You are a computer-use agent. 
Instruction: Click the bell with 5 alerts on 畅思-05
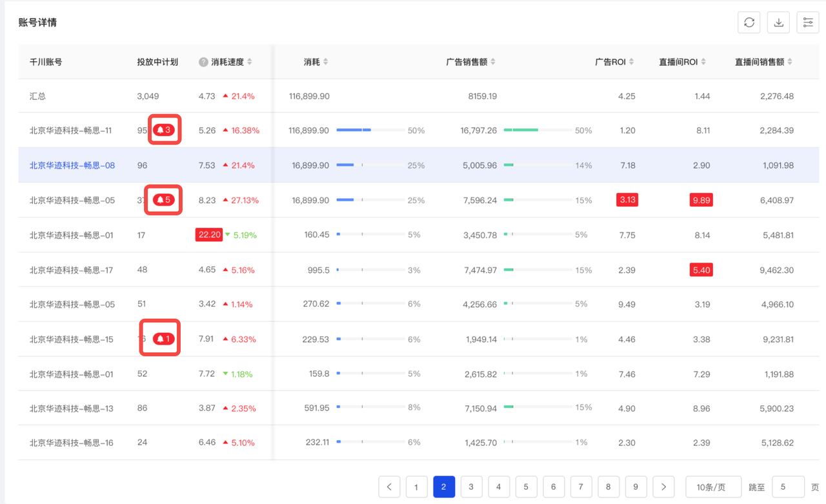(x=163, y=200)
